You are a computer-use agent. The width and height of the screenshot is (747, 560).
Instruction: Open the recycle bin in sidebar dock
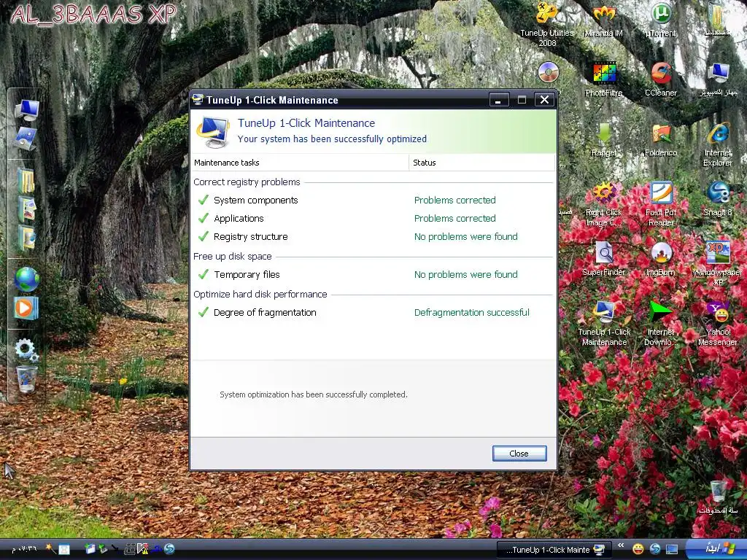(26, 379)
